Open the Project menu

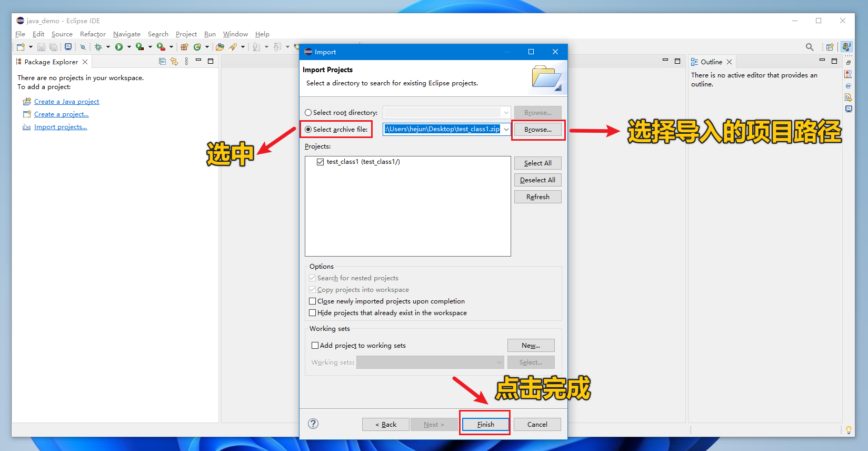point(186,34)
